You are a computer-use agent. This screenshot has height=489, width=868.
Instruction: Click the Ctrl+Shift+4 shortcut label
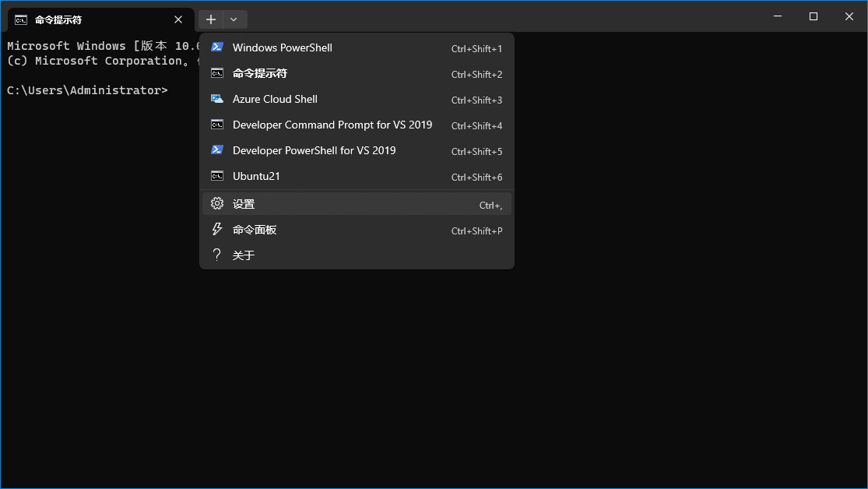[476, 125]
